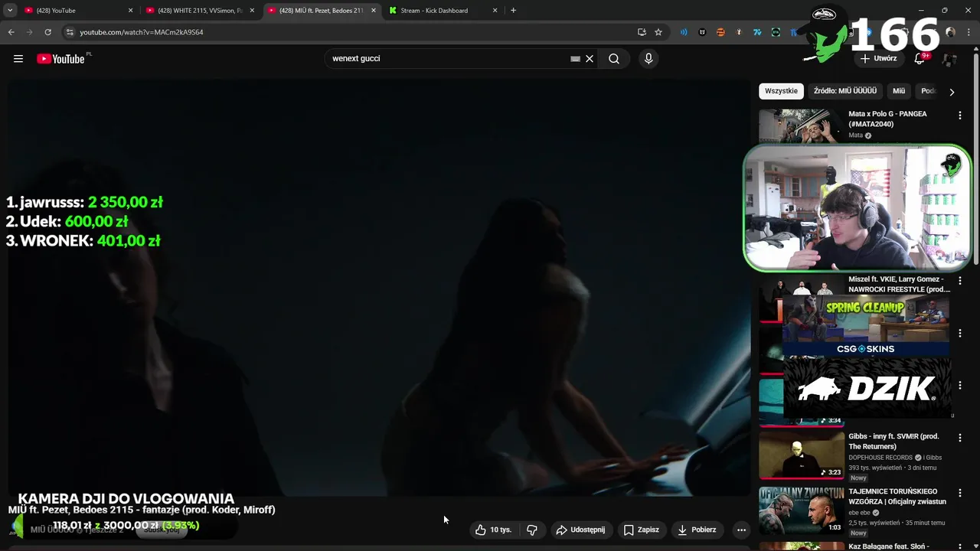Navigate back in the browser
980x551 pixels.
11,32
